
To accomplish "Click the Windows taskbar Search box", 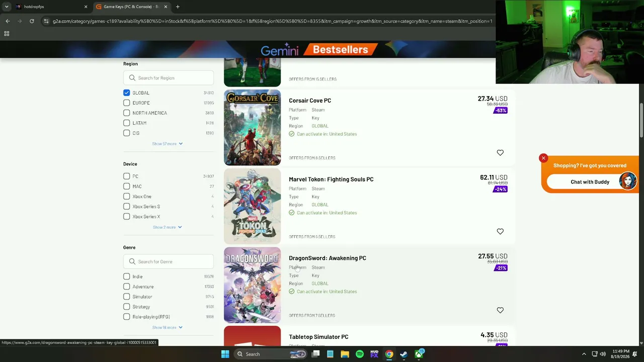I will tap(272, 354).
